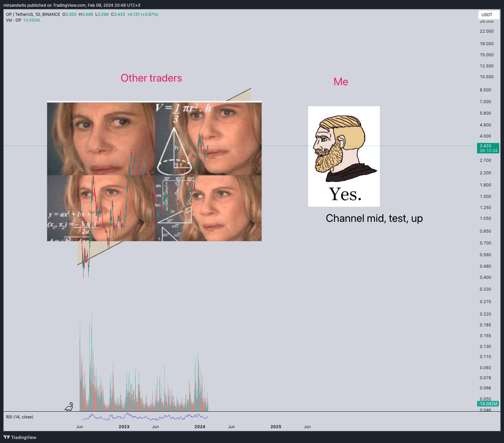The height and width of the screenshot is (443, 504).
Task: Click the 'Channel mid, test, up' annotation
Action: (374, 218)
